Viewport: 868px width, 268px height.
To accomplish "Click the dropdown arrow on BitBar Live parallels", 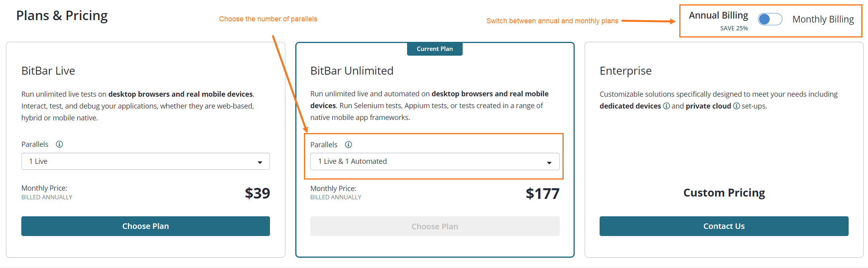I will tap(260, 162).
